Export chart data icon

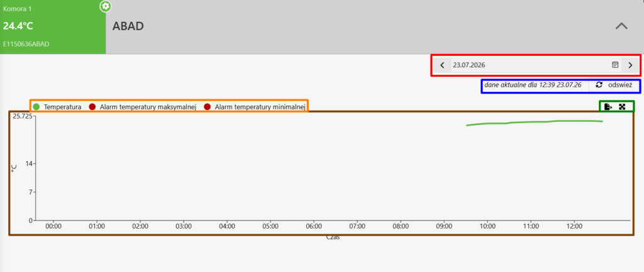(608, 107)
